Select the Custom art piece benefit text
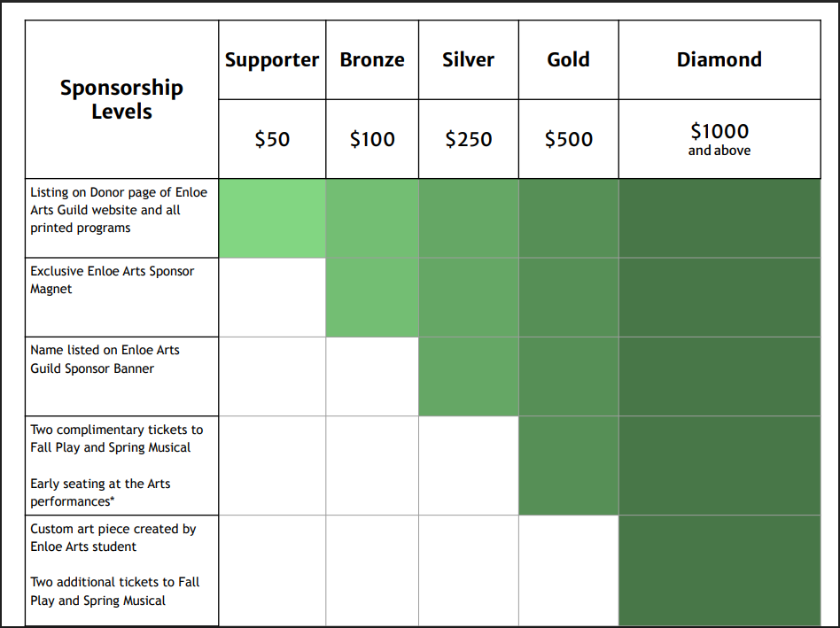Screen dimensions: 840x628 click(x=113, y=538)
